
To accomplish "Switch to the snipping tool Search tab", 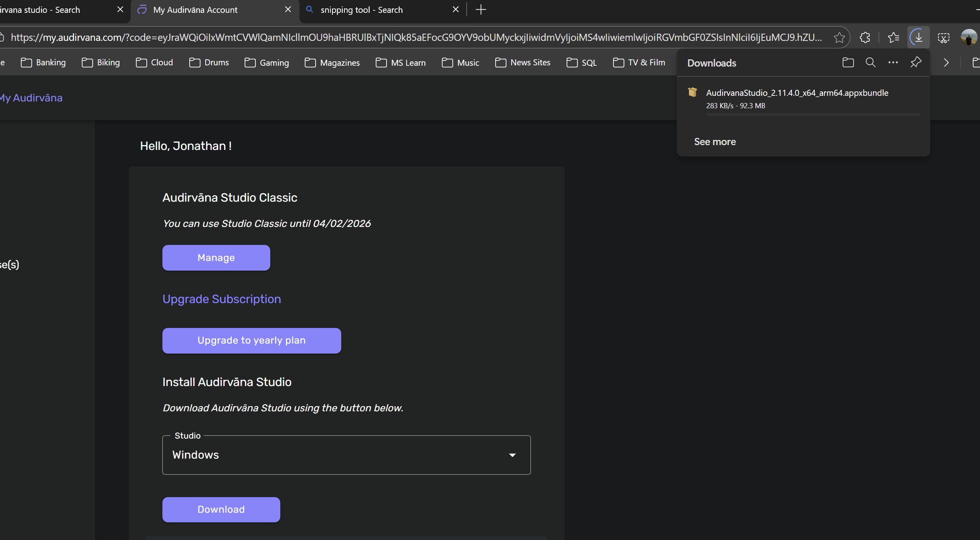I will [361, 10].
